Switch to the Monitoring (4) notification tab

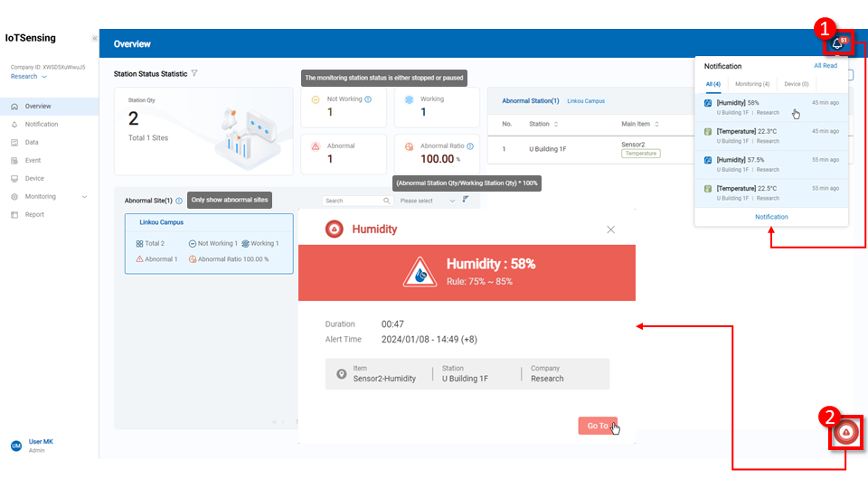tap(752, 84)
